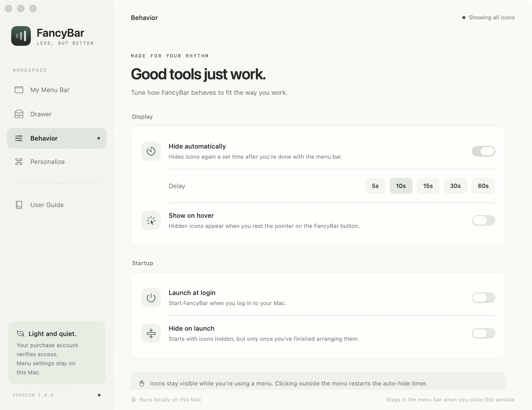Image resolution: width=532 pixels, height=410 pixels.
Task: Select the 10s delay option
Action: pos(401,186)
